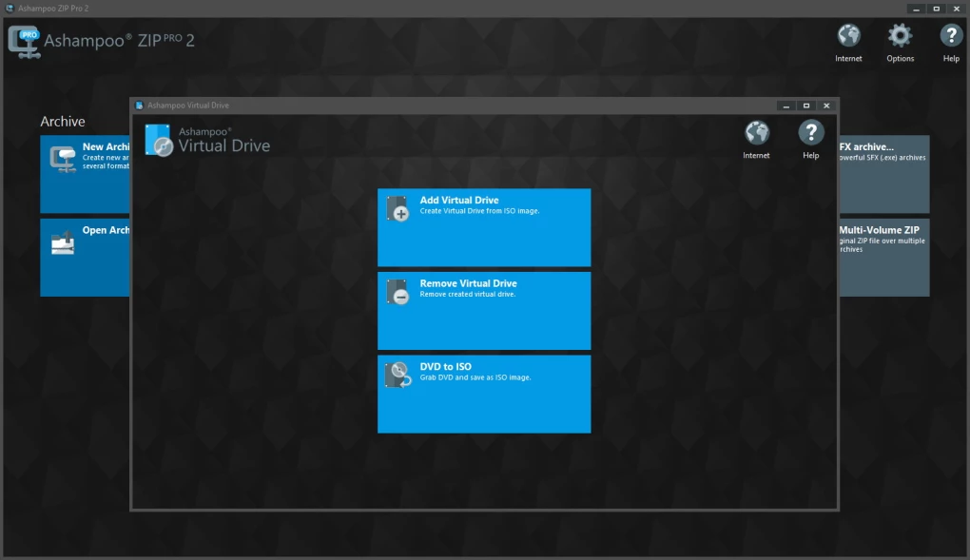Select Remove Virtual Drive
Screen dimensions: 970x560
pyautogui.click(x=484, y=310)
